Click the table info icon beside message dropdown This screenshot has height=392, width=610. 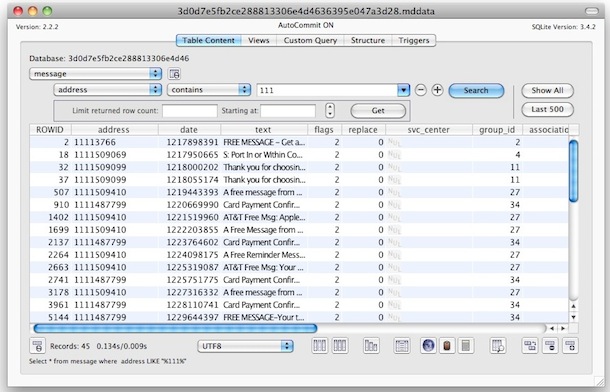tap(174, 74)
